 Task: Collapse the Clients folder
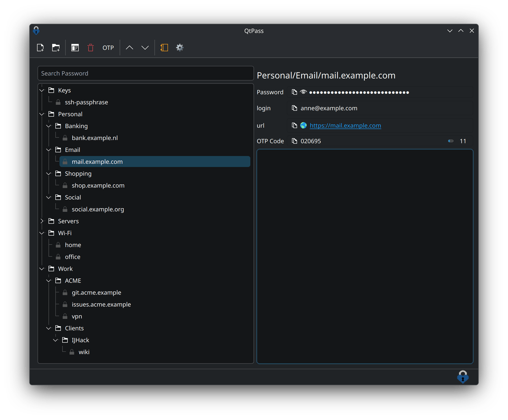coord(49,328)
